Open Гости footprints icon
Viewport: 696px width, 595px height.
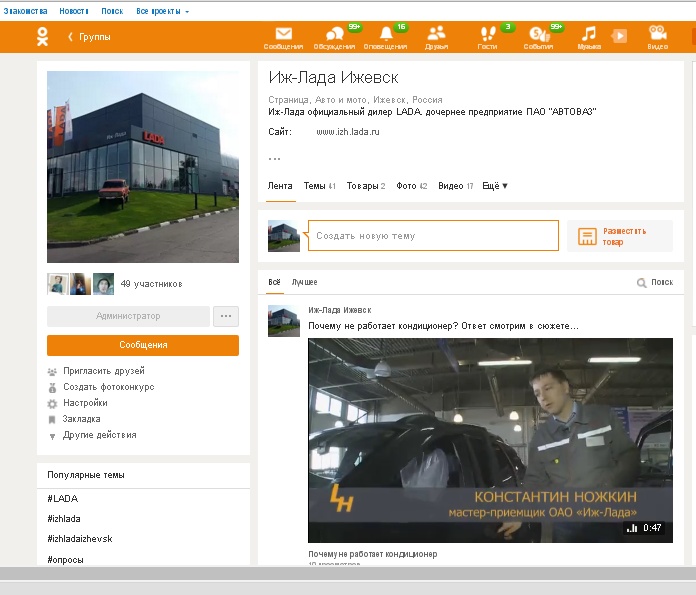487,33
